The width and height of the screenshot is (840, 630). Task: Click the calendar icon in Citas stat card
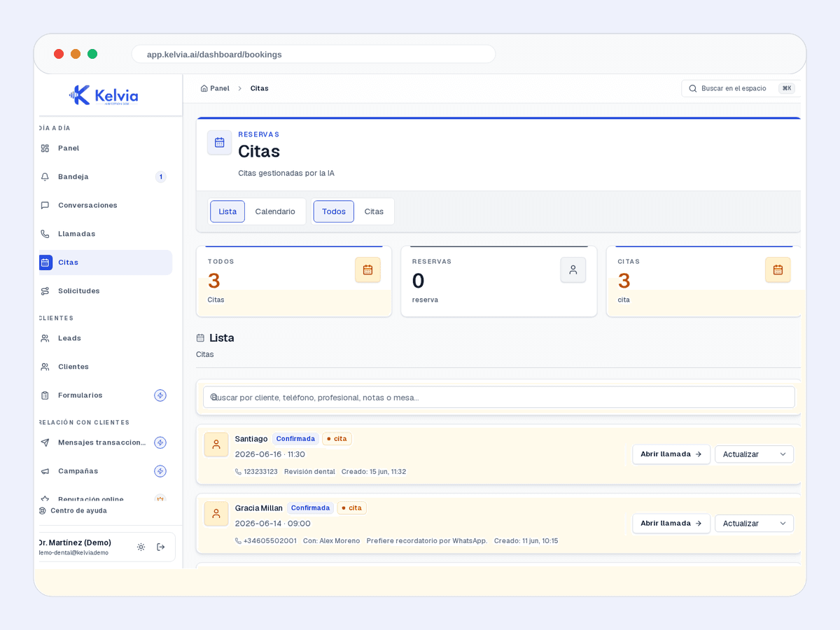tap(778, 269)
